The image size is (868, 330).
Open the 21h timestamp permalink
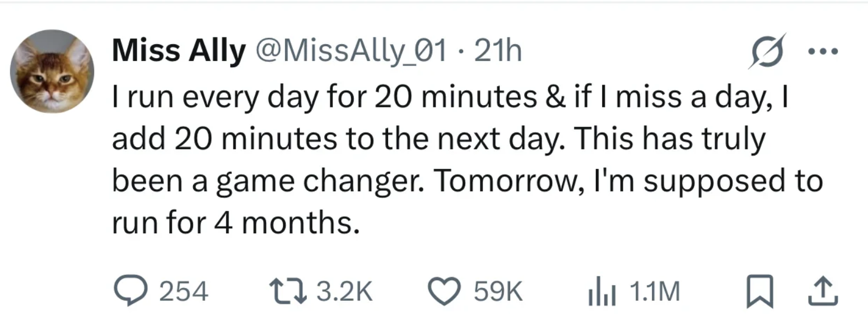pyautogui.click(x=498, y=52)
